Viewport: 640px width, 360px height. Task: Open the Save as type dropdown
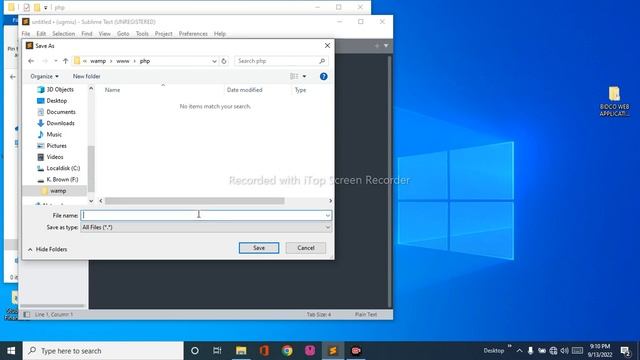(206, 227)
